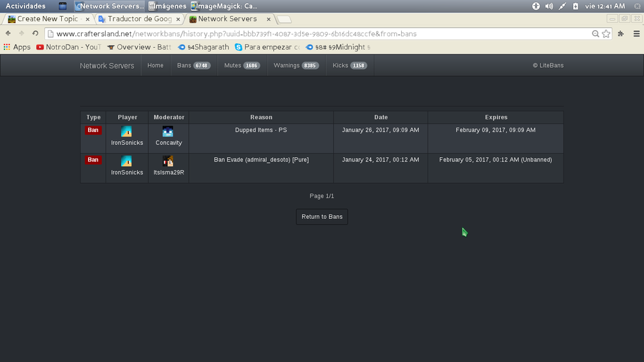The image size is (644, 362).
Task: Reload the page with the refresh icon
Action: click(x=35, y=33)
